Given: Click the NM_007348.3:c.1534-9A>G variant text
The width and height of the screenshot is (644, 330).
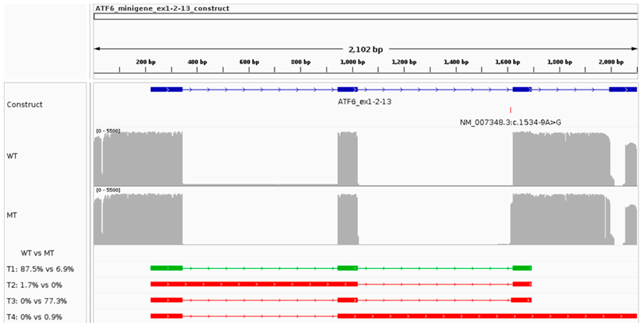Looking at the screenshot, I should pos(510,122).
